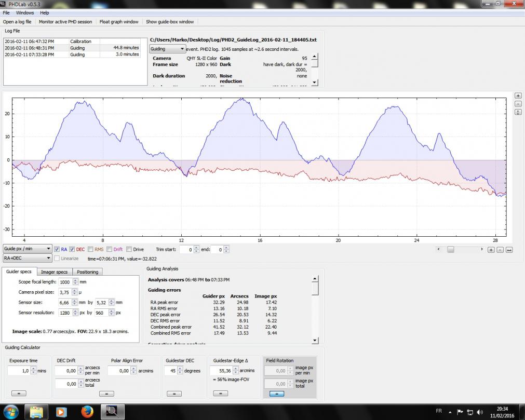Click the vertical zoom in plus icon beside graph
Screen dimensions: 525x420
[x=518, y=96]
